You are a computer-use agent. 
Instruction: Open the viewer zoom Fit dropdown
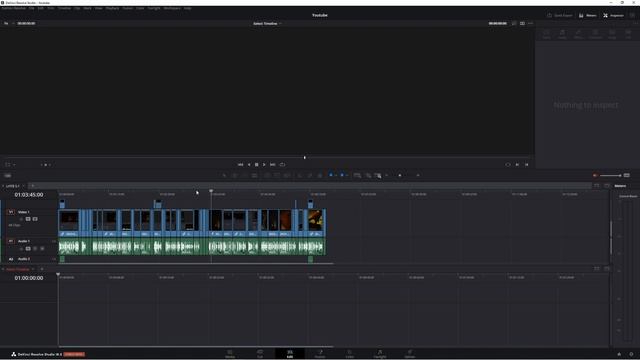8,24
